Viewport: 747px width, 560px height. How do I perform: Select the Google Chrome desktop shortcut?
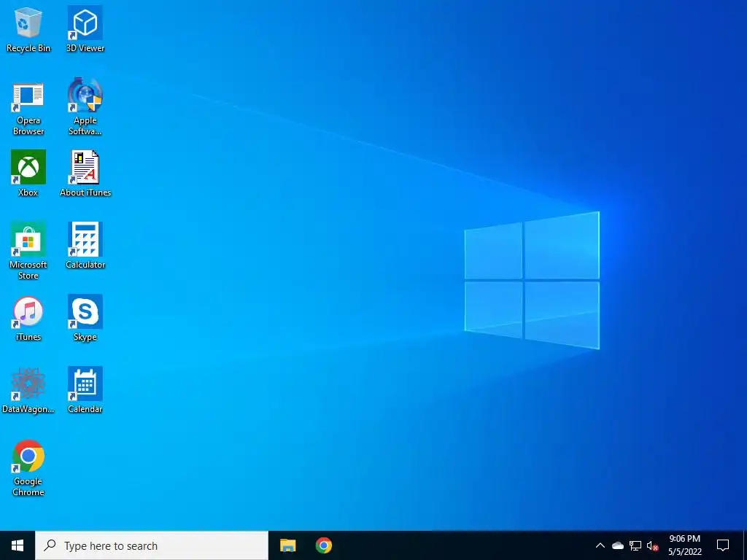coord(28,468)
